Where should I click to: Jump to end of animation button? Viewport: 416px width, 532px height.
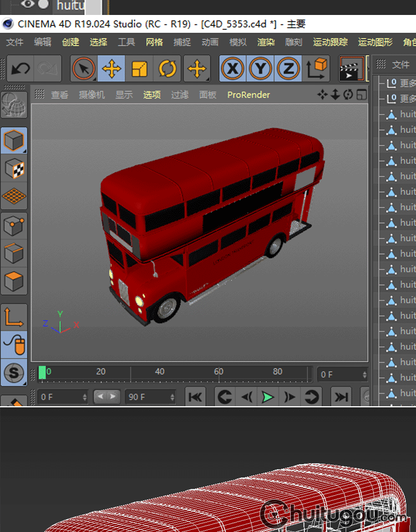point(341,397)
